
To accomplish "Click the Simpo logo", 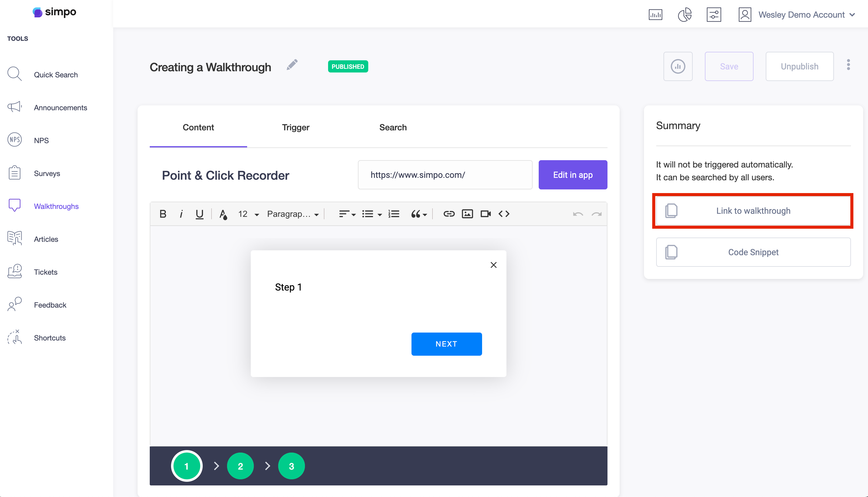I will click(54, 12).
